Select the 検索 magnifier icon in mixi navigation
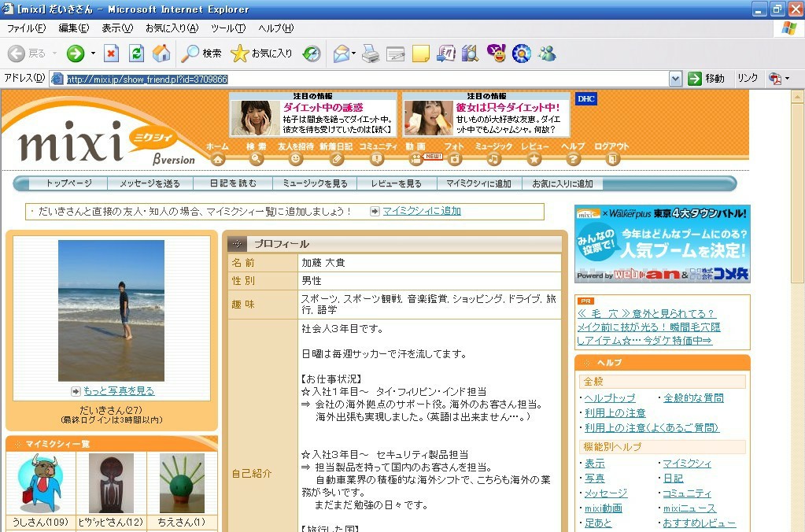 click(256, 158)
